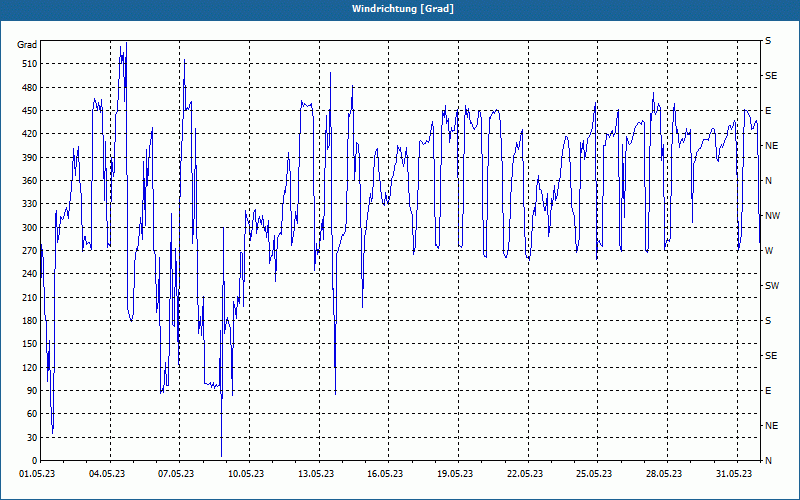800x500 pixels.
Task: Click the 180 y-axis label
Action: click(x=30, y=321)
